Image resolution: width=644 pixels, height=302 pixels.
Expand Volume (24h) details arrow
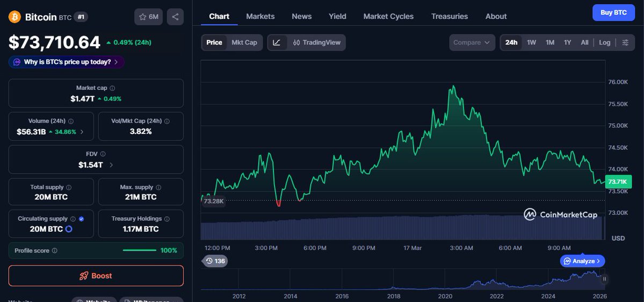click(x=82, y=132)
